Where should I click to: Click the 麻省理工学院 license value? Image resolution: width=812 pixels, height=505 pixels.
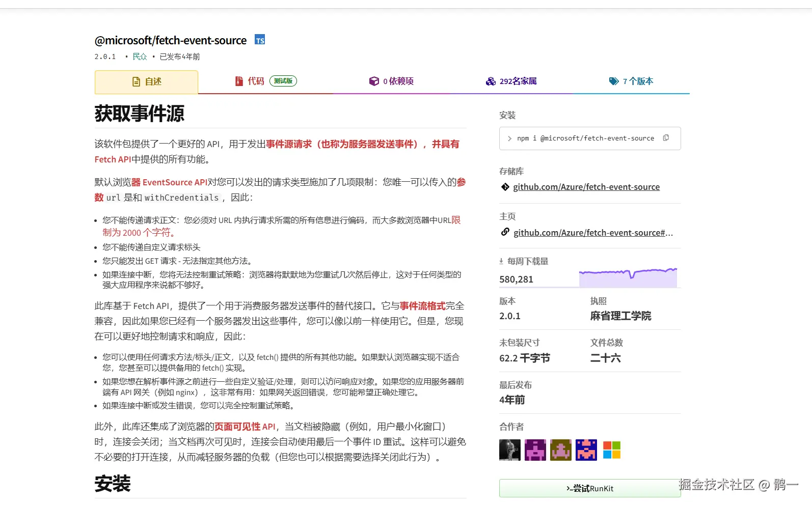coord(620,316)
